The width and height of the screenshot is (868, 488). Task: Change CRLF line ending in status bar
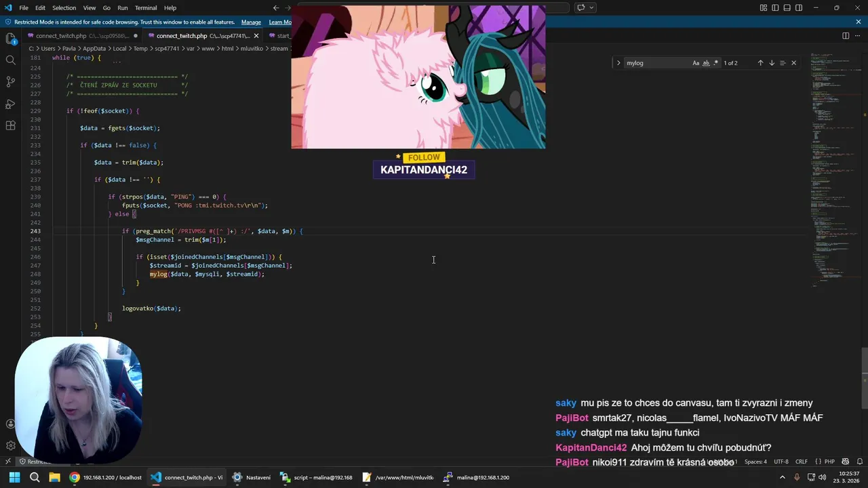[x=802, y=462]
